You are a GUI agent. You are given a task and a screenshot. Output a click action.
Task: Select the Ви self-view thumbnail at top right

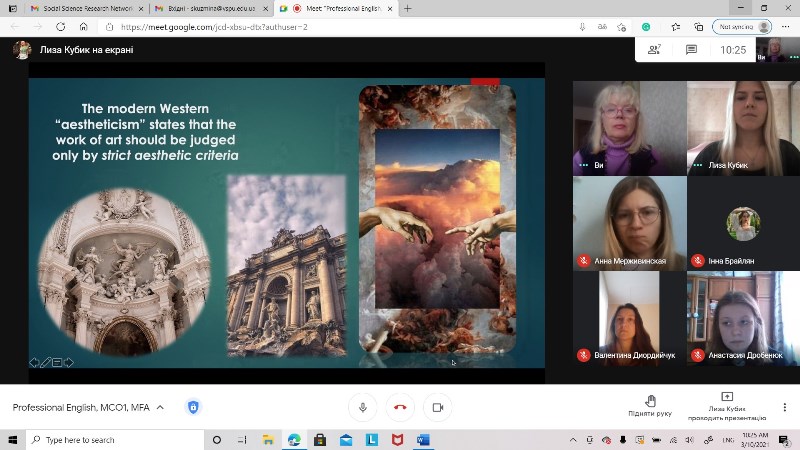[x=776, y=49]
